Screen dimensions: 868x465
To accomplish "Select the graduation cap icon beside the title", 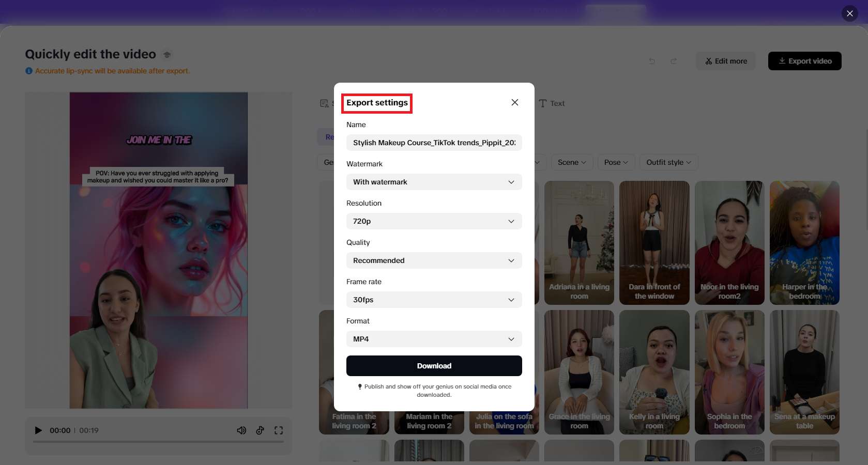I will [166, 54].
